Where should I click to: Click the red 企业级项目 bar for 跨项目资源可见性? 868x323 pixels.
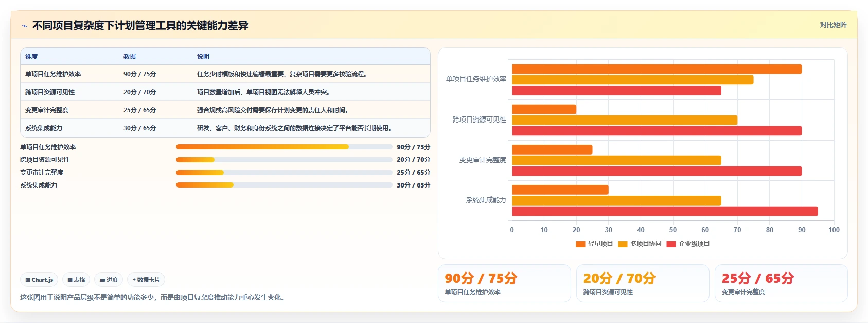point(657,131)
